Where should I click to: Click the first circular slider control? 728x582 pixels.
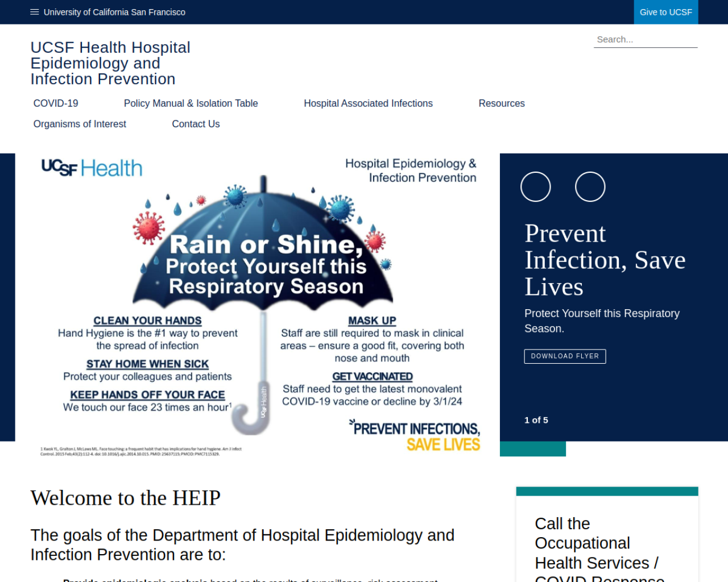[536, 186]
